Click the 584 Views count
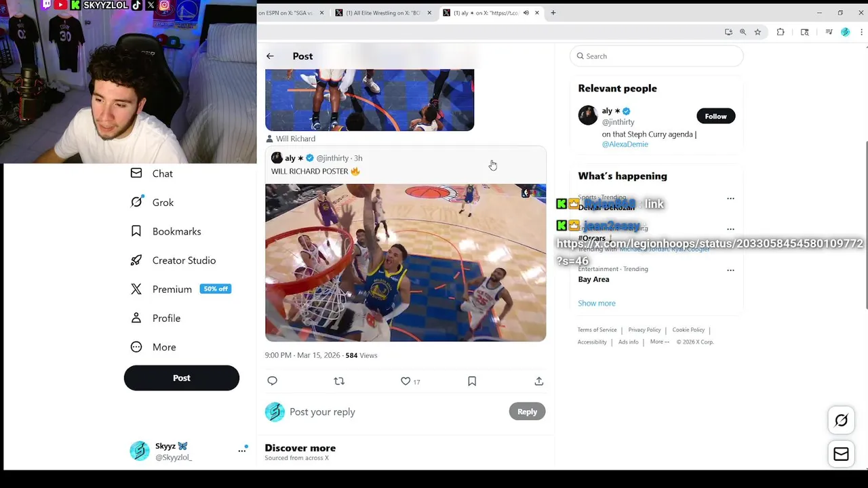Viewport: 868px width, 488px height. [x=361, y=355]
